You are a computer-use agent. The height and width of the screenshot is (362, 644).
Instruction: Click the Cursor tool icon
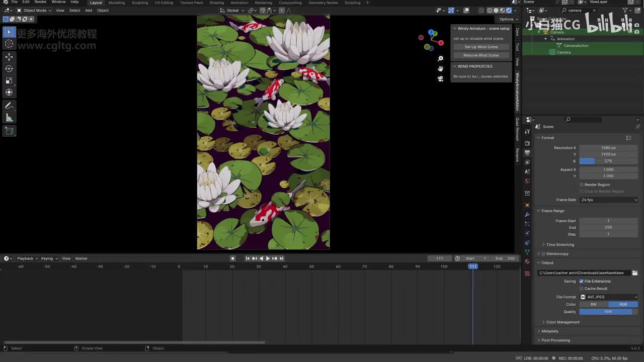click(9, 44)
